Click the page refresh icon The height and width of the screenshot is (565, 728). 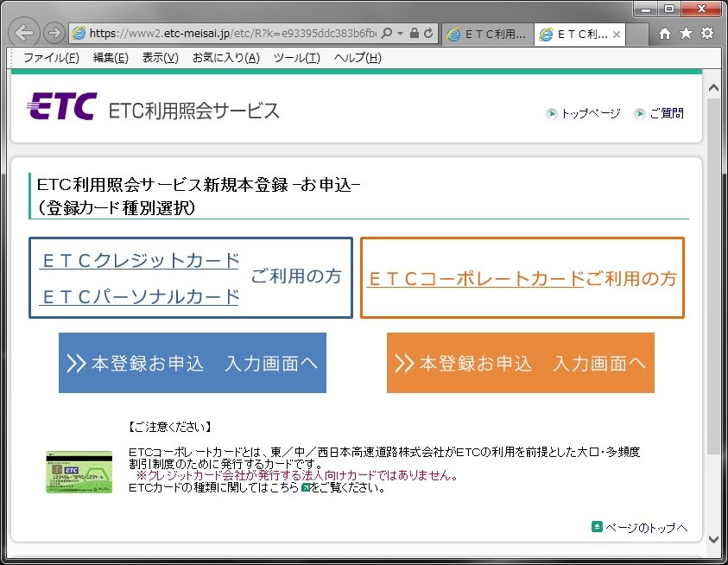pyautogui.click(x=428, y=33)
